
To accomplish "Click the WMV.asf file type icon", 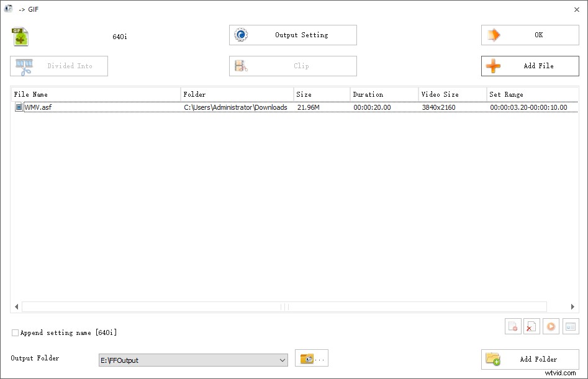I will pyautogui.click(x=19, y=107).
